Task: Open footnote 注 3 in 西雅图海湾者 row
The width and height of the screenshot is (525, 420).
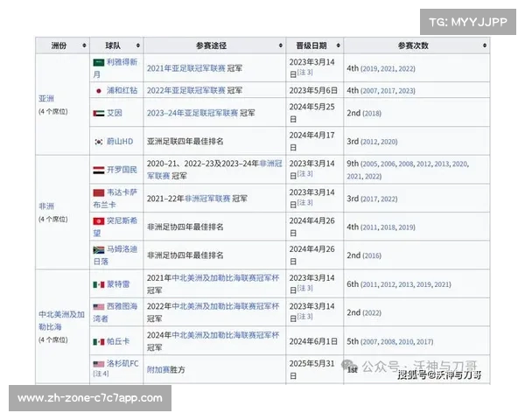Action: pos(305,317)
